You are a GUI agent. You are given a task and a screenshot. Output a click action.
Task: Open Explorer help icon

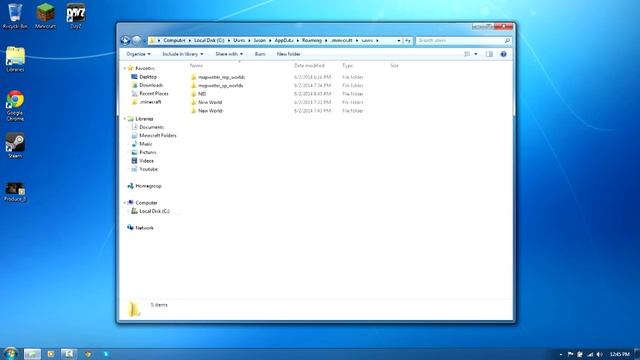[x=503, y=54]
